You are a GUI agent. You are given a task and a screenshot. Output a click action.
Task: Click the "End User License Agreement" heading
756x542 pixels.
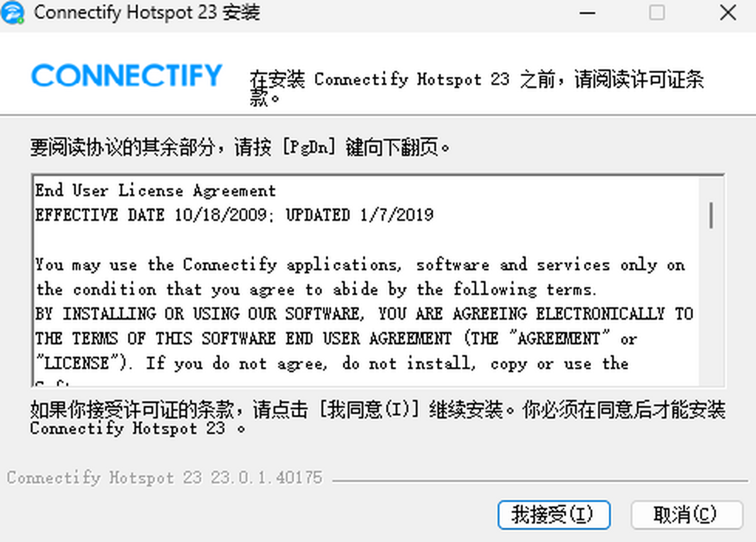tap(156, 190)
